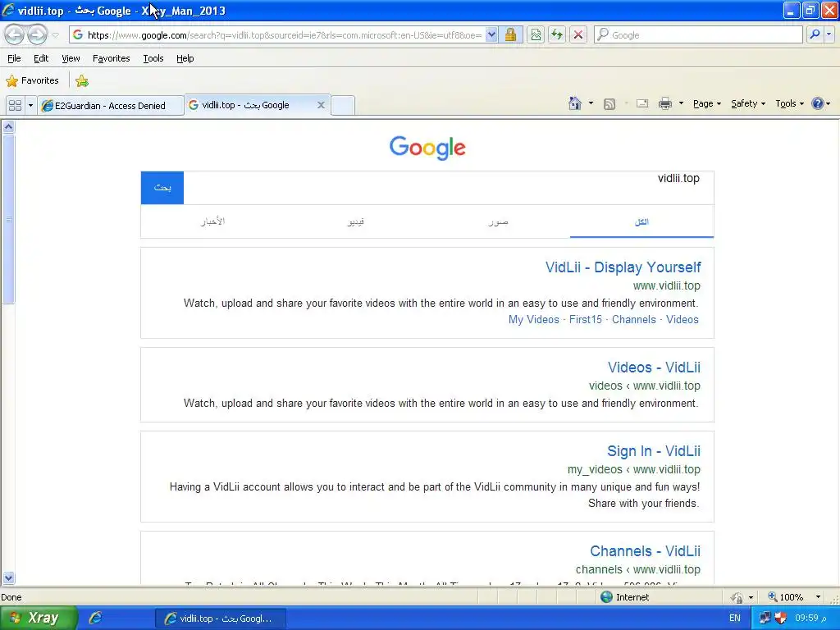Switch to the E2Guardian - Access Denied tab
This screenshot has width=840, height=630.
tap(110, 106)
